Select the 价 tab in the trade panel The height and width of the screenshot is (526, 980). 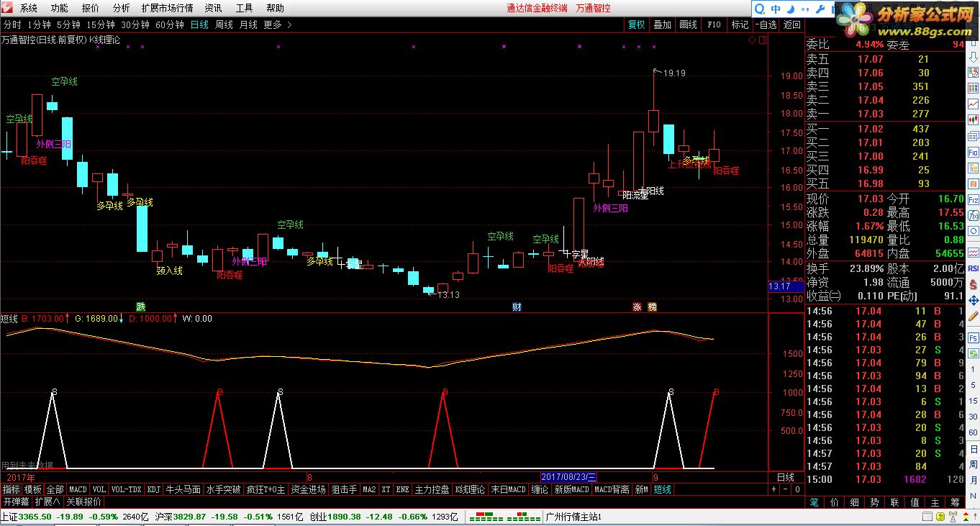pos(834,502)
